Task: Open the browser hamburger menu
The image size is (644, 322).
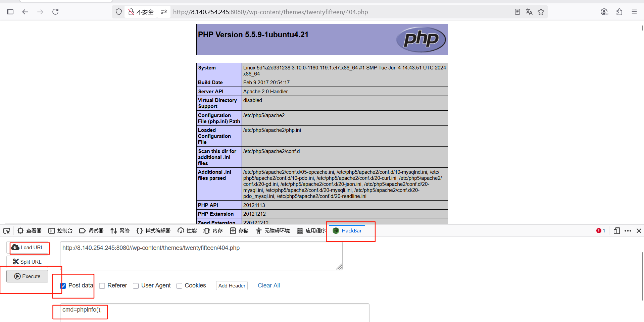Action: point(634,12)
